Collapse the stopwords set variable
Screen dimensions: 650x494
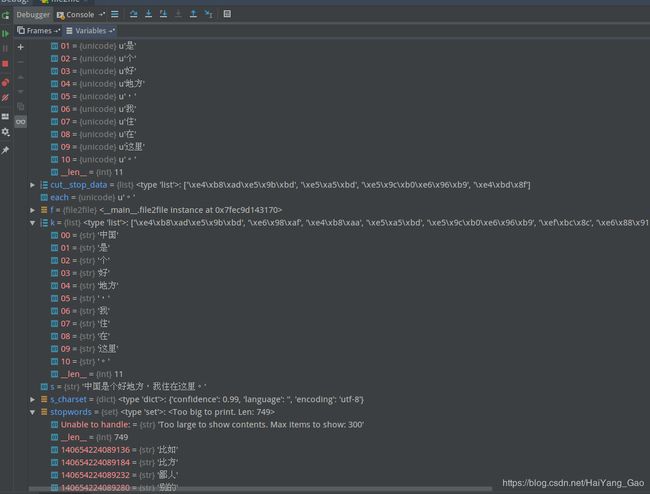click(32, 412)
